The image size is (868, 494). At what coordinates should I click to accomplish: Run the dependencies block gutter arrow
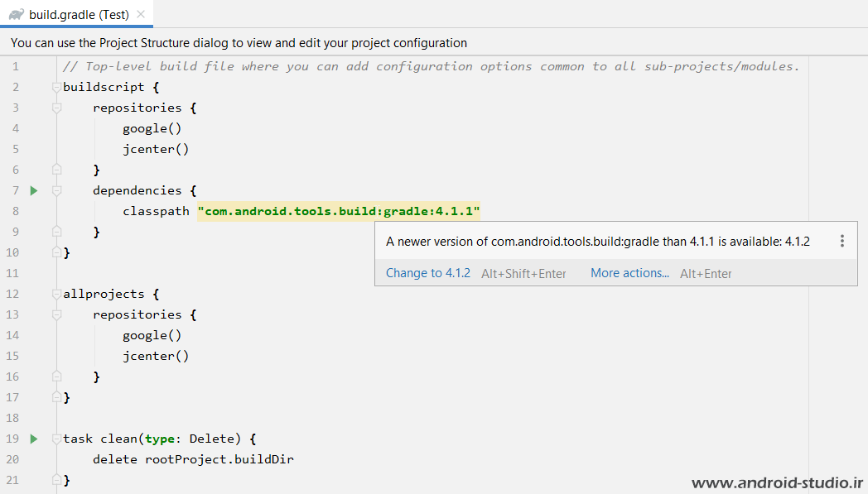click(34, 191)
